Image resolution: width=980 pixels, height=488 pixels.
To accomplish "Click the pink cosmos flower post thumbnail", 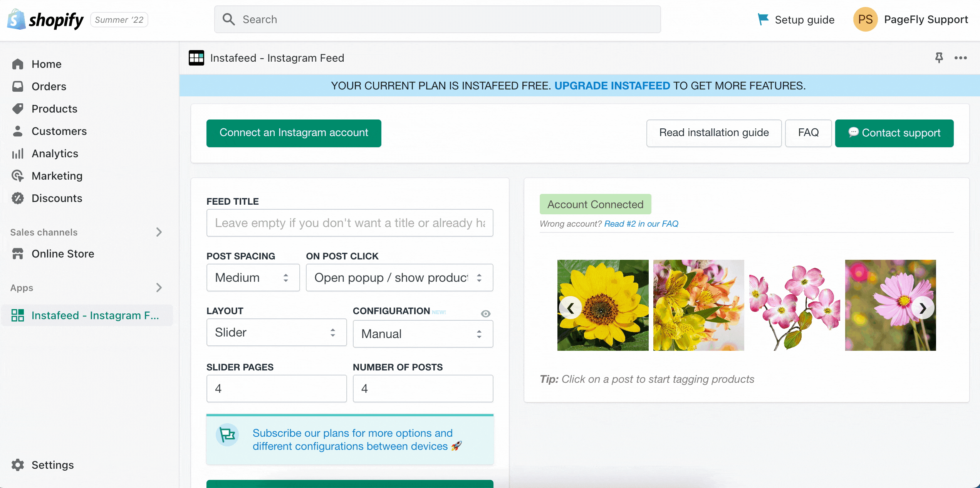I will coord(891,305).
